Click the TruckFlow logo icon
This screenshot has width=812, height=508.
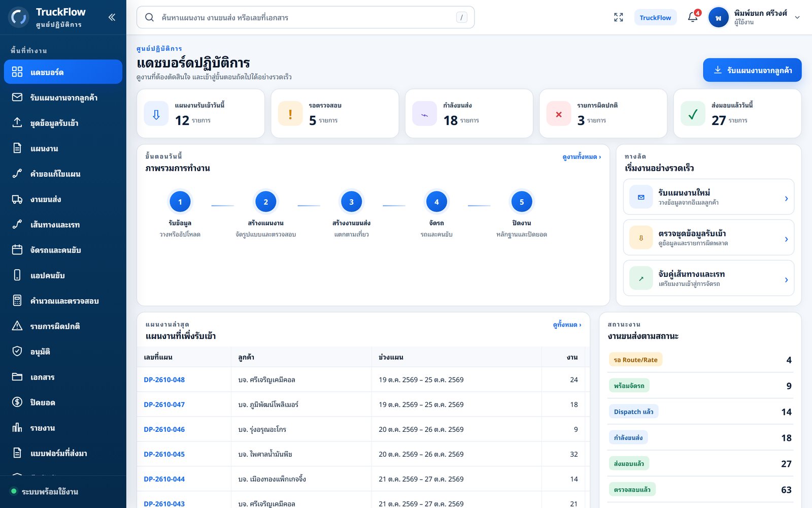(19, 17)
